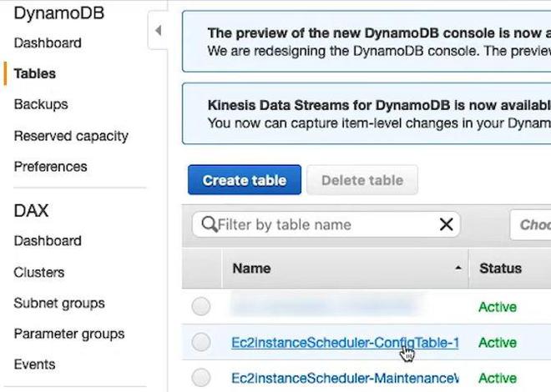Select the first table's radio button

tap(201, 307)
